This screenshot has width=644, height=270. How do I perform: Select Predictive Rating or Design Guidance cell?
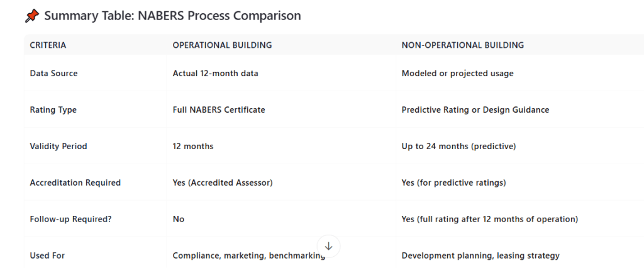[x=475, y=110]
